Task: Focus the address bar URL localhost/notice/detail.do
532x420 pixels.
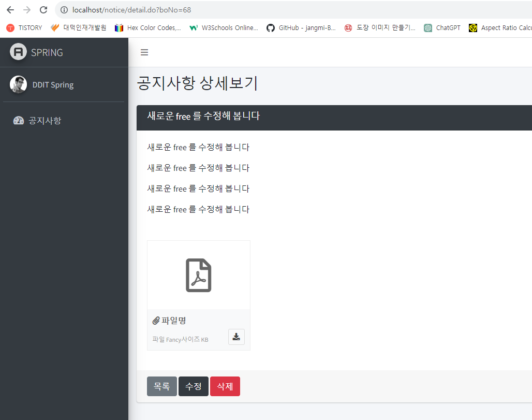Action: [x=131, y=10]
